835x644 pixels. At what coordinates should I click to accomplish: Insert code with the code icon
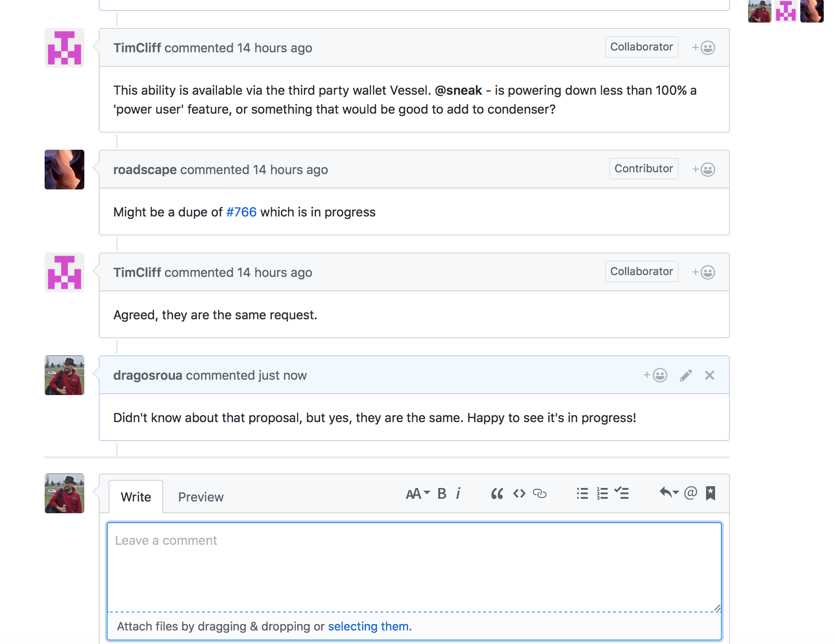519,493
